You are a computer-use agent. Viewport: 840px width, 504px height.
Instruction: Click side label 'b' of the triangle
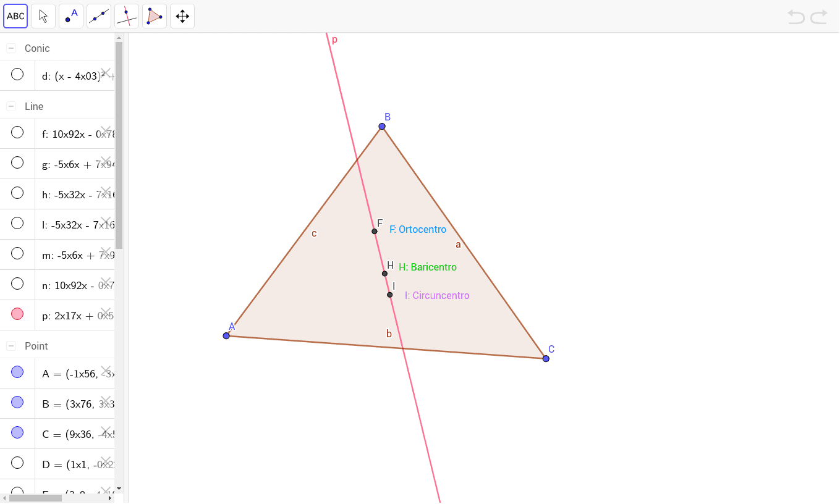coord(389,334)
